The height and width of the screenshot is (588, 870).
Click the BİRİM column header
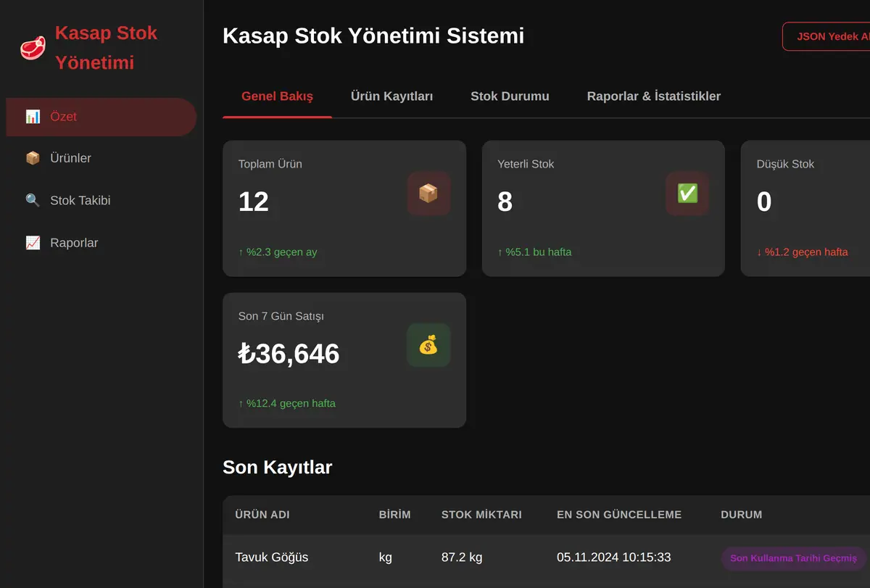click(x=394, y=515)
